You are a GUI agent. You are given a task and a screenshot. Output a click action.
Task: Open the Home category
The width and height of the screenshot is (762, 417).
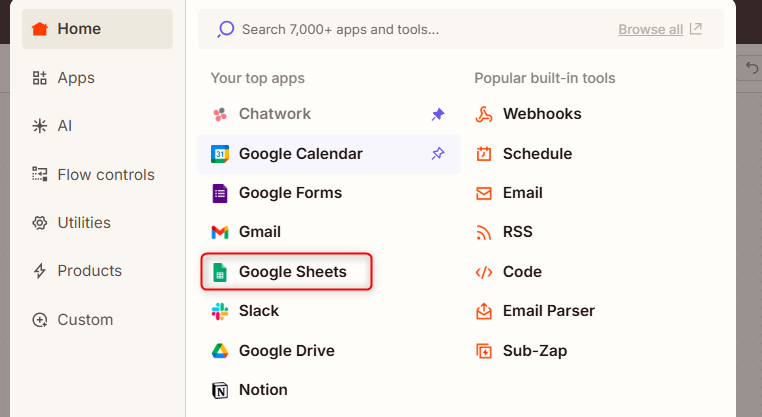tap(97, 29)
